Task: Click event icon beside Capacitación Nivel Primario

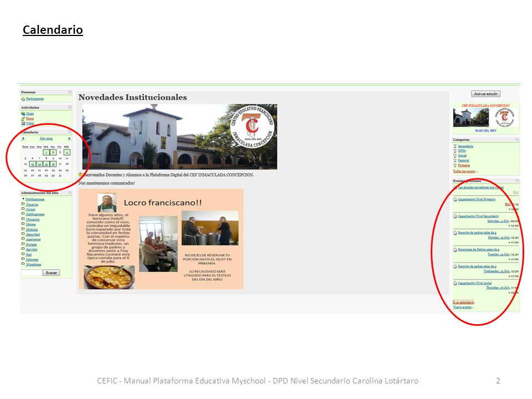Action: (455, 199)
